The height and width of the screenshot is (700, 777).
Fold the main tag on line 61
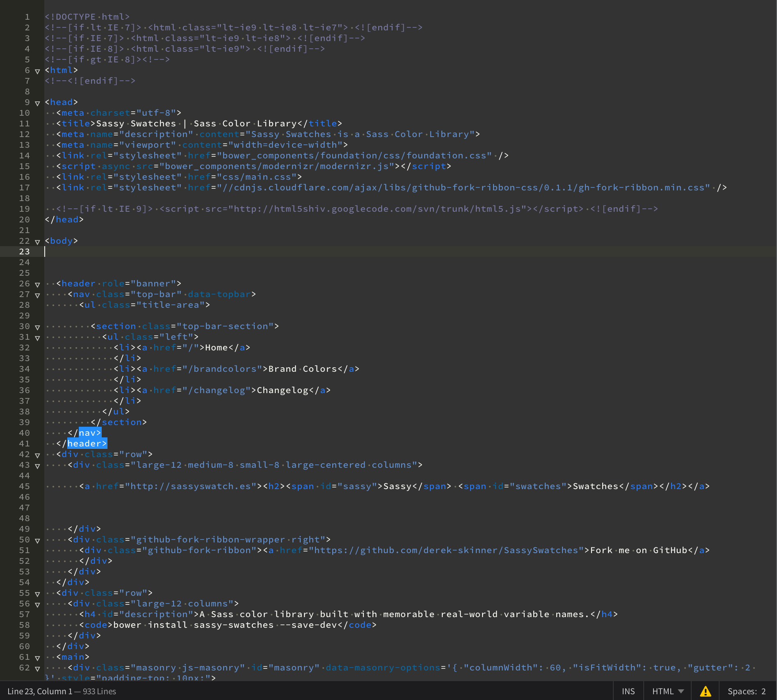(x=37, y=658)
